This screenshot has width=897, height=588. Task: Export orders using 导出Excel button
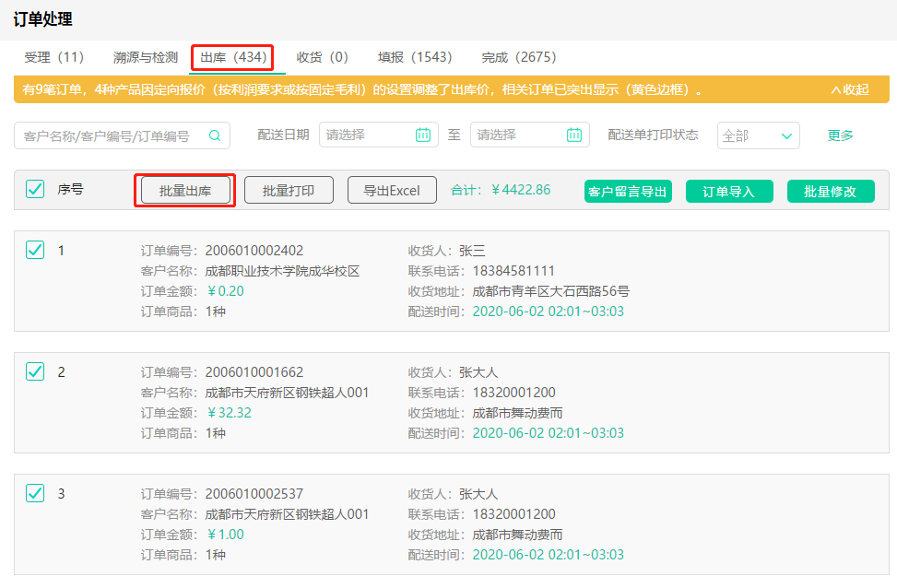392,189
